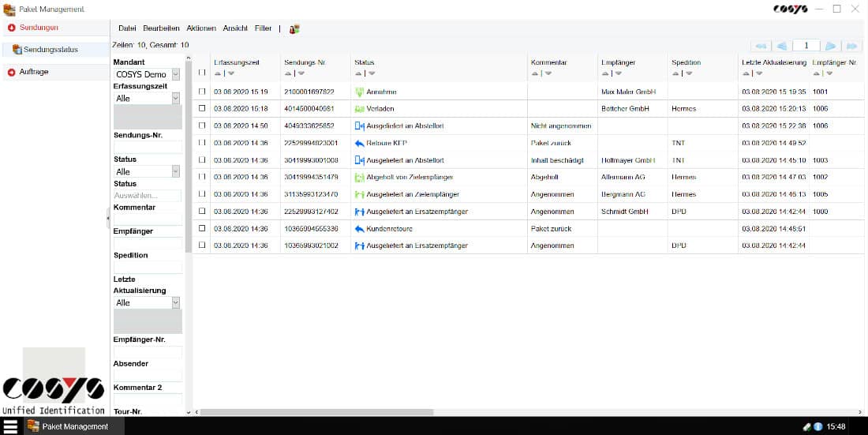Check the row for shipment 30419994351479

point(202,177)
